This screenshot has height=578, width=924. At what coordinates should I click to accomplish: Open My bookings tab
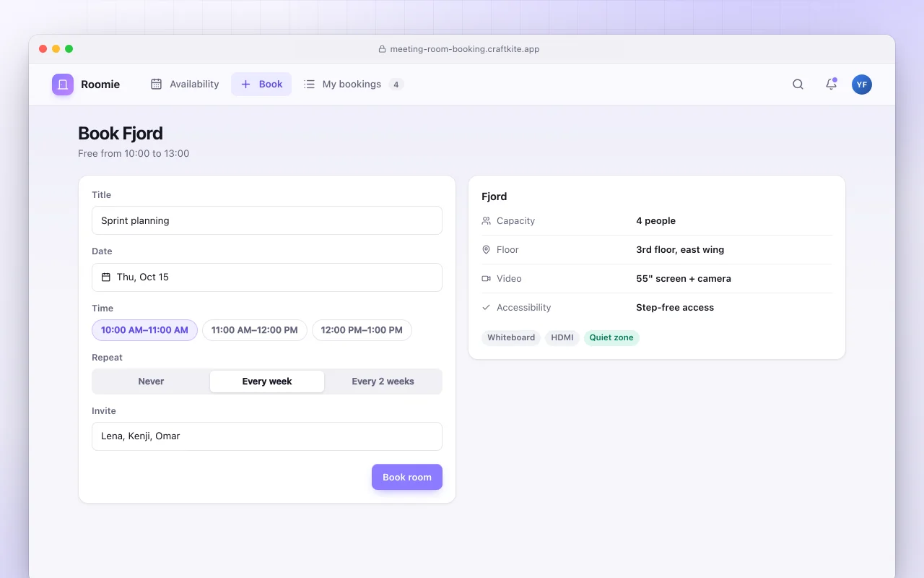tap(353, 85)
